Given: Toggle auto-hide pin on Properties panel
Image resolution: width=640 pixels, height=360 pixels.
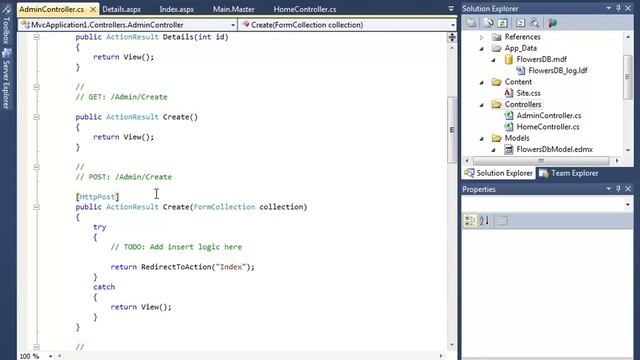Looking at the screenshot, I should point(618,189).
